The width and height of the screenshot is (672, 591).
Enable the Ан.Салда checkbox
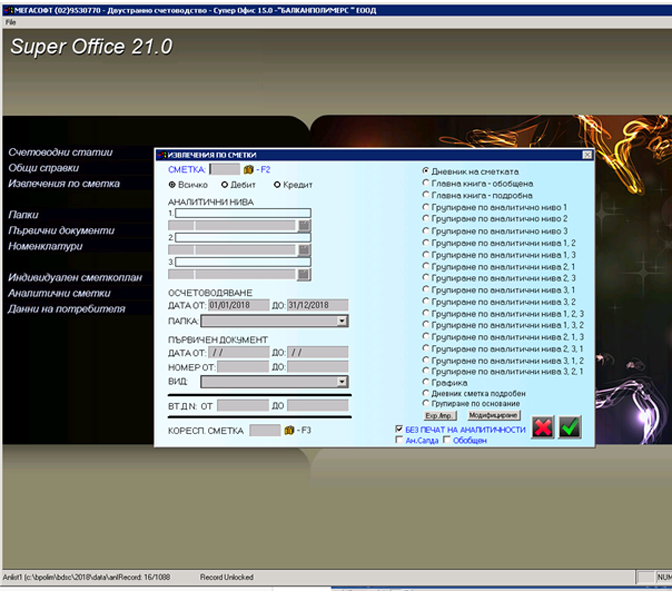coord(400,440)
